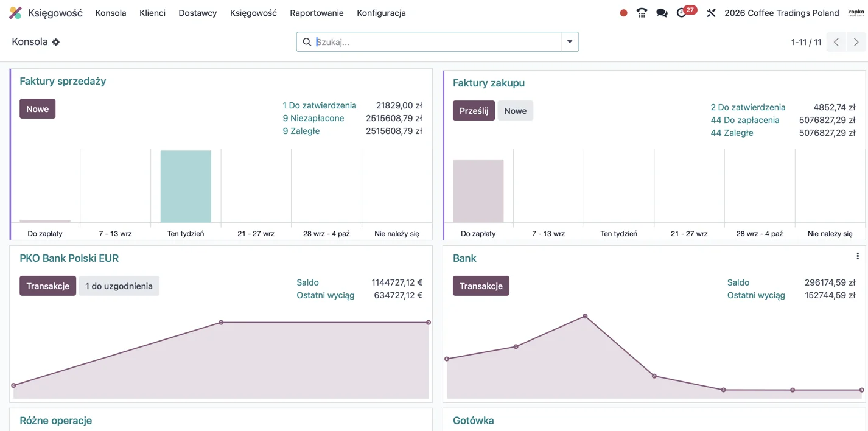Image resolution: width=868 pixels, height=431 pixels.
Task: Click Do zapłaty bar in purchase chart
Action: point(478,191)
